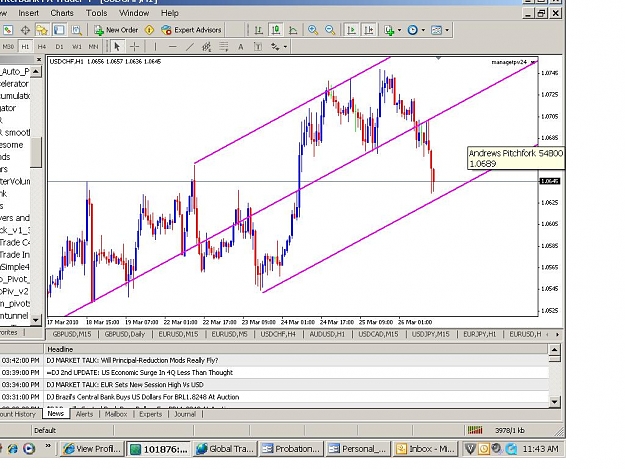Screen dimensions: 625x469
Task: Toggle the Expert Advisors button
Action: click(191, 30)
